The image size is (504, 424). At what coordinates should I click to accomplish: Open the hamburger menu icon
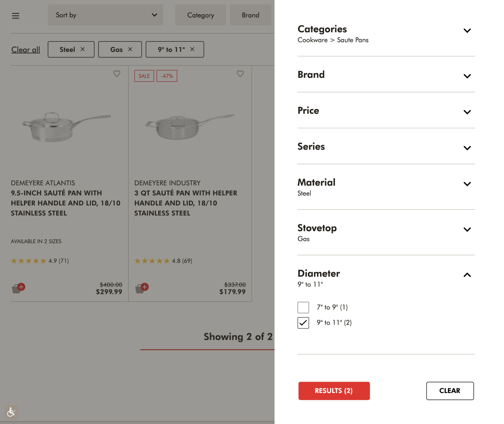point(16,16)
